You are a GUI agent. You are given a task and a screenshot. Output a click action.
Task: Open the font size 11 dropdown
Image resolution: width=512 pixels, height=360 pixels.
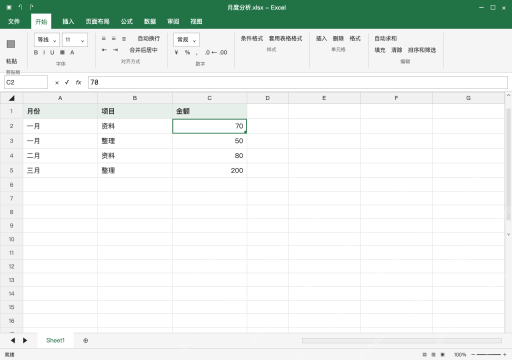pos(75,40)
